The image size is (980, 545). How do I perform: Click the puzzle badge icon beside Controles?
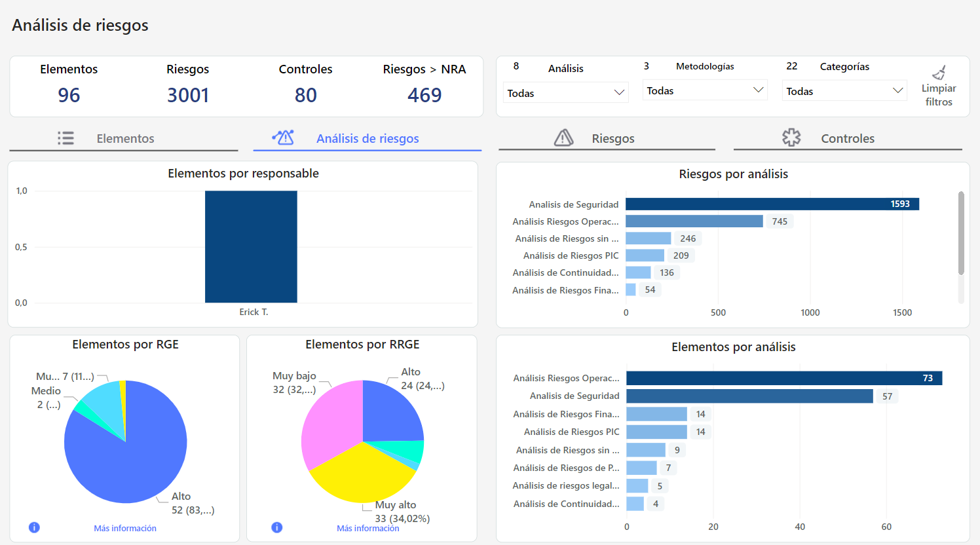(791, 138)
